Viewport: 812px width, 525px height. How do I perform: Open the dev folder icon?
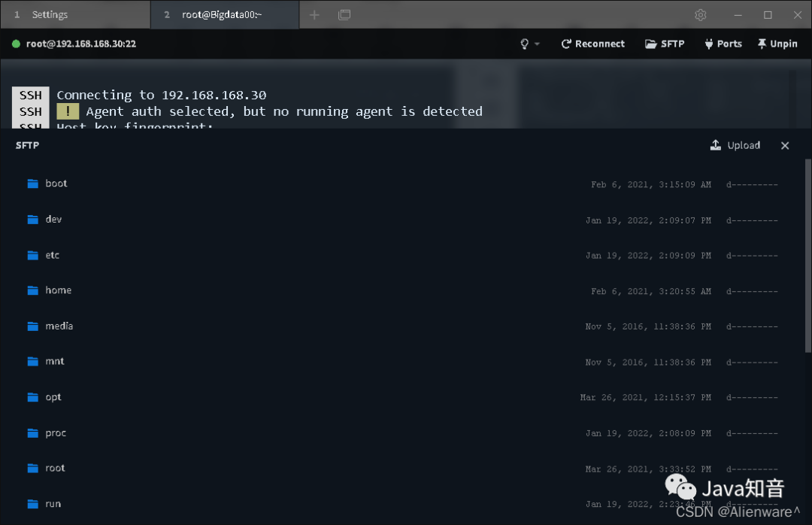pos(33,219)
